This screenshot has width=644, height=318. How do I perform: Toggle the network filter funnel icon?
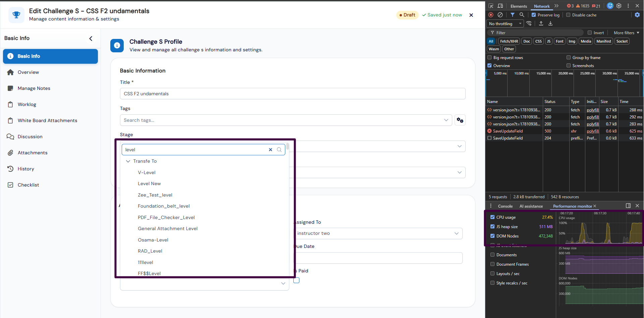coord(513,15)
